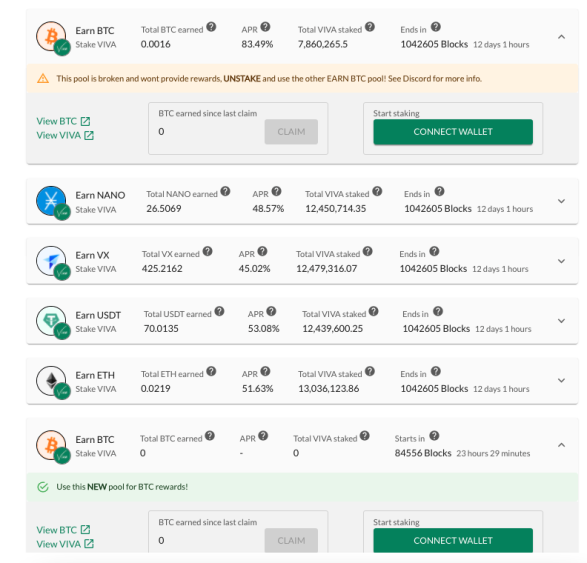This screenshot has width=587, height=563.
Task: Click CLAIM button in the new BTC pool
Action: coord(291,540)
